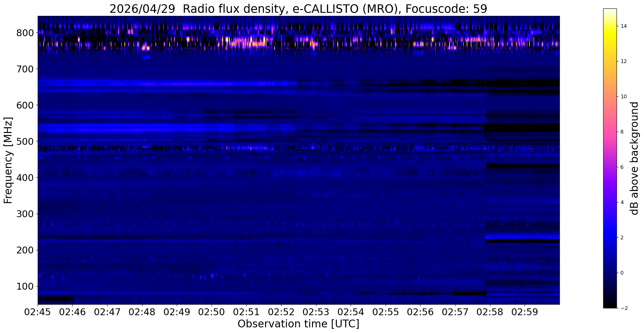This screenshot has height=333, width=644.
Task: Click the 300 frequency tick label
Action: (25, 214)
